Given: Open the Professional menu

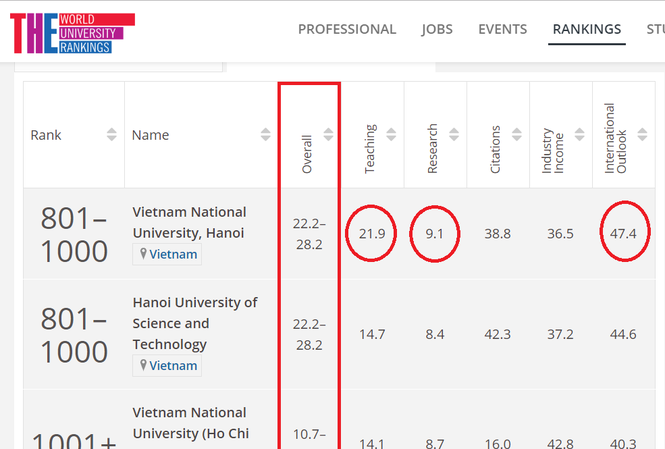Looking at the screenshot, I should pos(347,29).
